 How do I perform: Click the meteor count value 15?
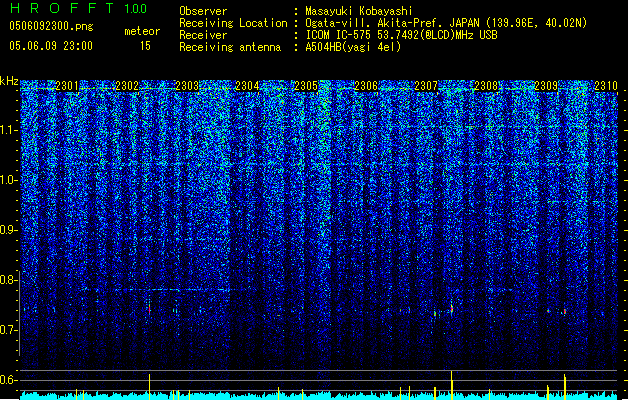click(145, 46)
